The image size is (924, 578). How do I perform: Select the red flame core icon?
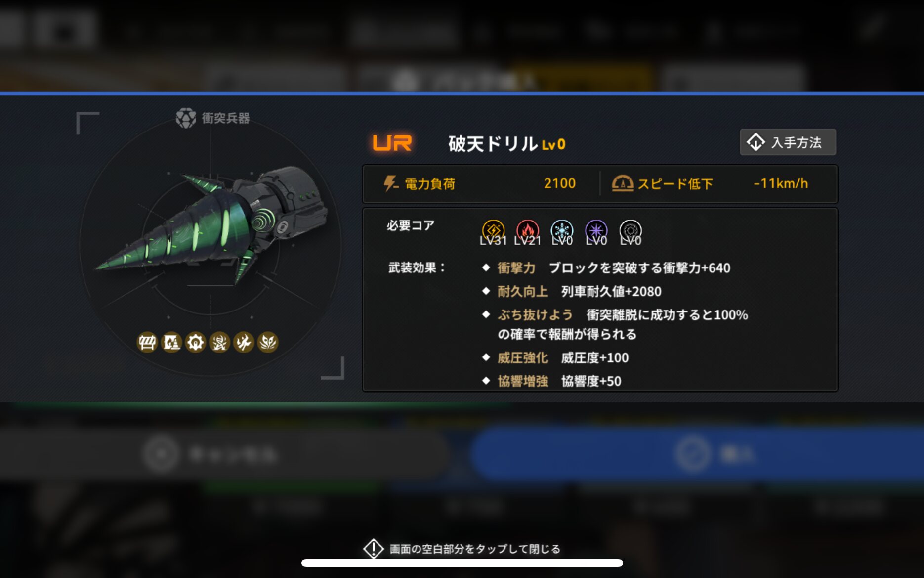[528, 230]
